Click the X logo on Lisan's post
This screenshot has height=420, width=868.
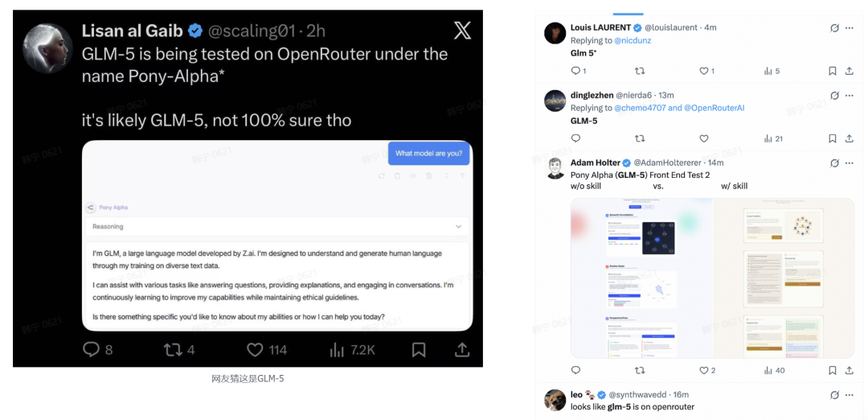pyautogui.click(x=462, y=31)
